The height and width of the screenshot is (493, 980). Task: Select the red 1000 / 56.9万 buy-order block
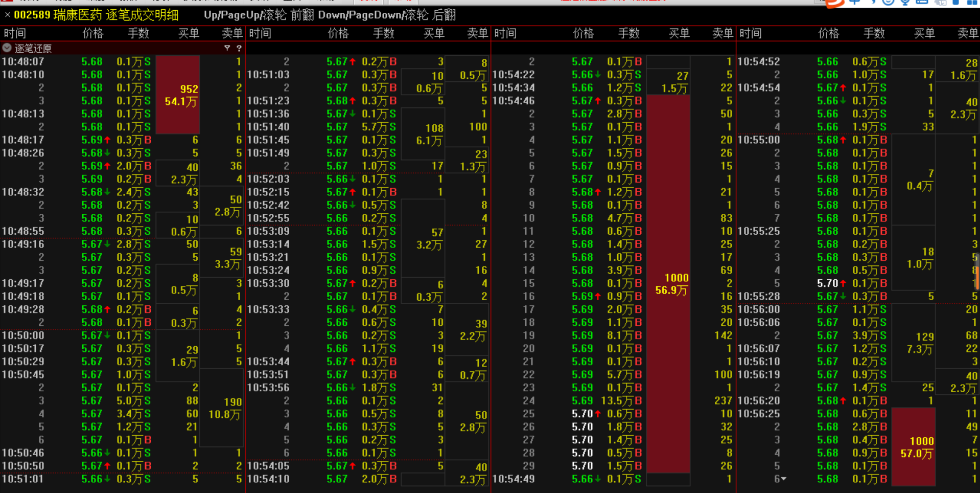pos(668,284)
